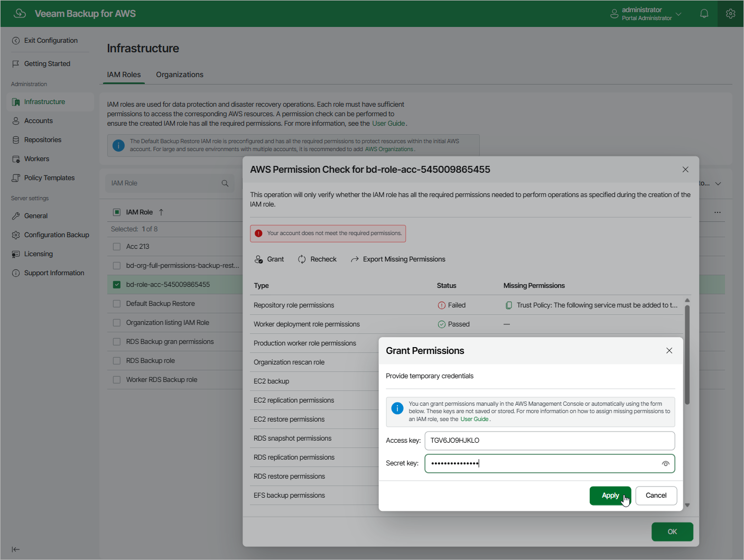The height and width of the screenshot is (560, 744).
Task: Click the red error alert icon
Action: click(258, 234)
